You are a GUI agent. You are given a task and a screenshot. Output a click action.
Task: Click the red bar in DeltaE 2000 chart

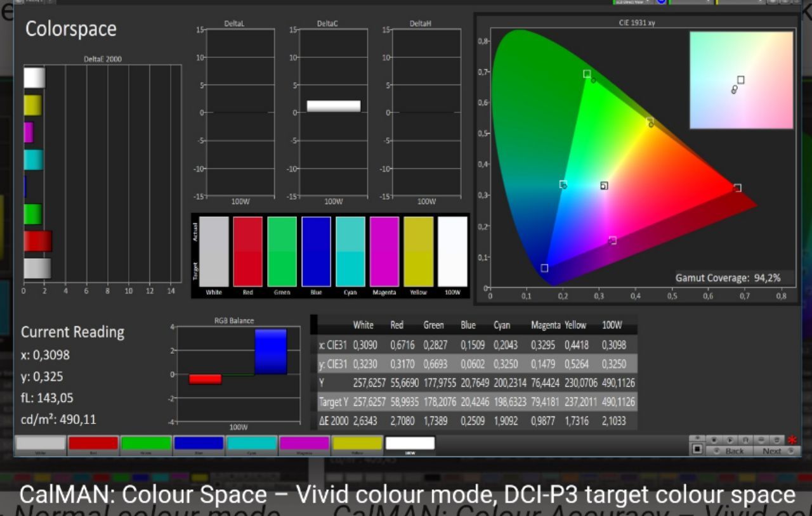coord(37,241)
